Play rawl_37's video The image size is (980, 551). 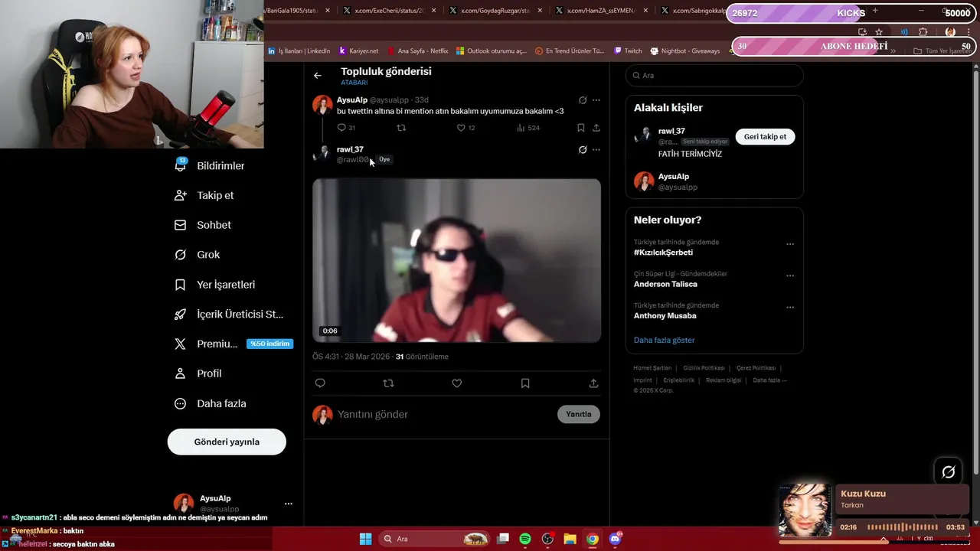(456, 260)
